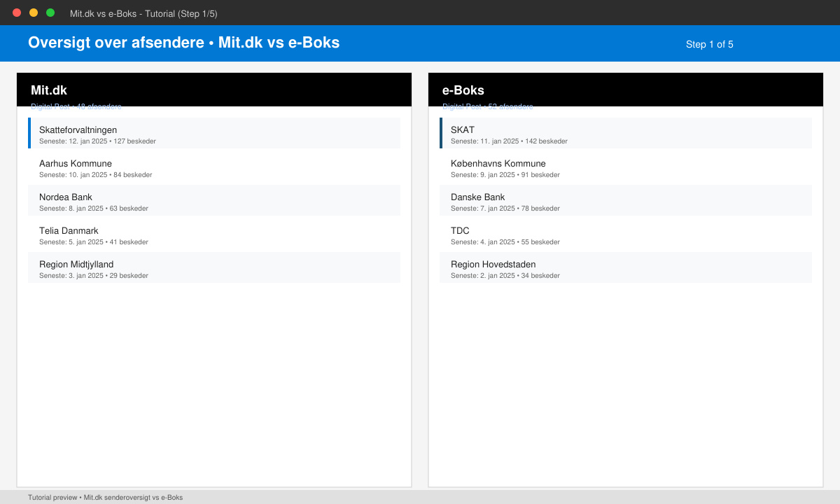Click the 'Tutorial preview' status bar text
The image size is (840, 504).
[105, 498]
